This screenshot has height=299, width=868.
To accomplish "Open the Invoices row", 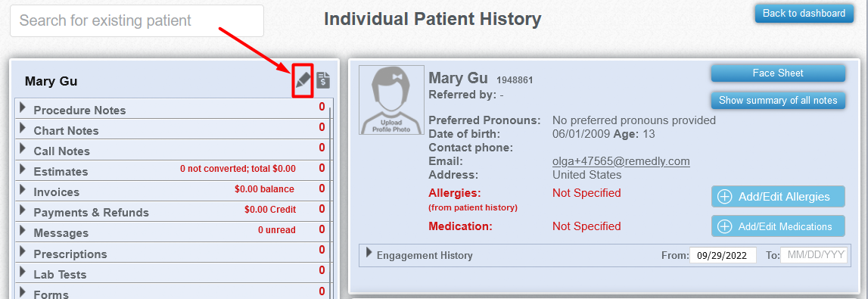I will [174, 191].
